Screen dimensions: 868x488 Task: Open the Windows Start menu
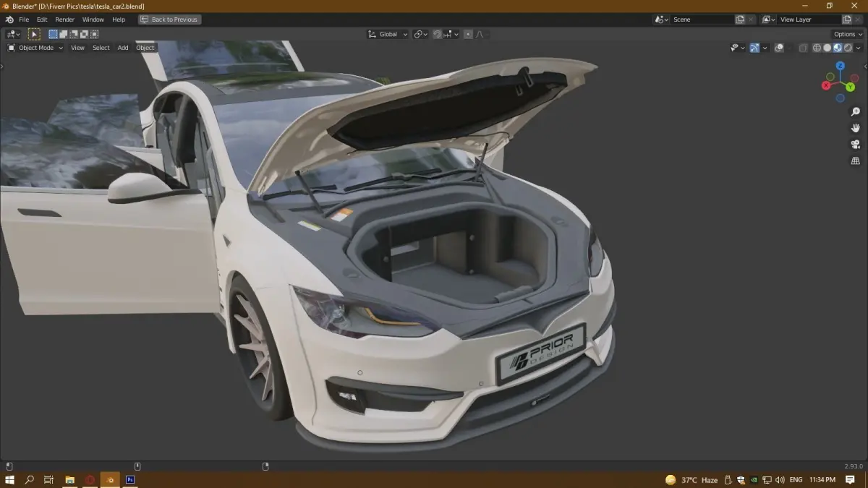10,479
